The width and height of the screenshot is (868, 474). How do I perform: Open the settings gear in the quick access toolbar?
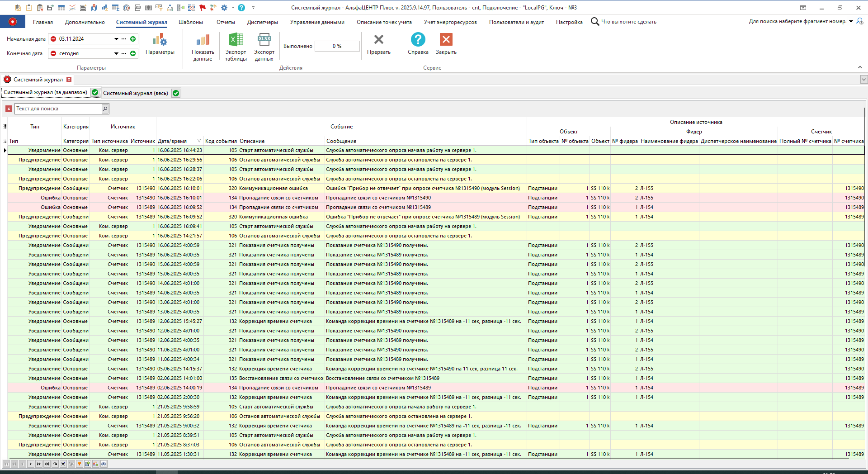[224, 8]
